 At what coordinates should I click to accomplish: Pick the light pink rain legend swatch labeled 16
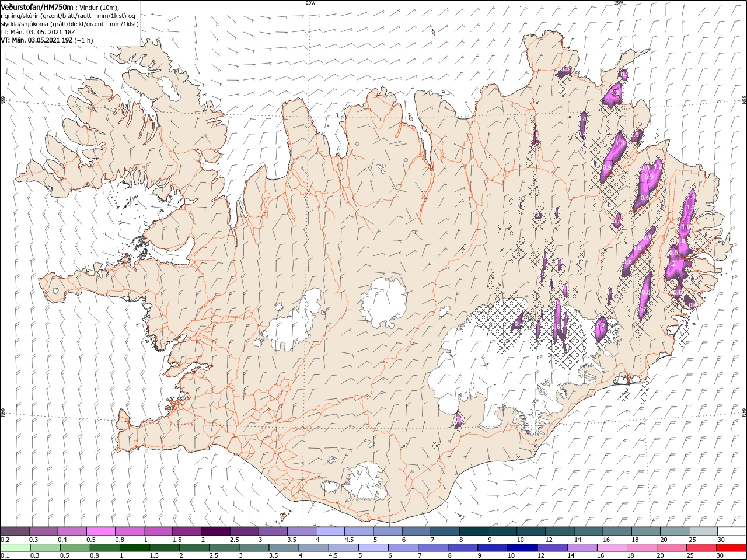click(x=612, y=548)
